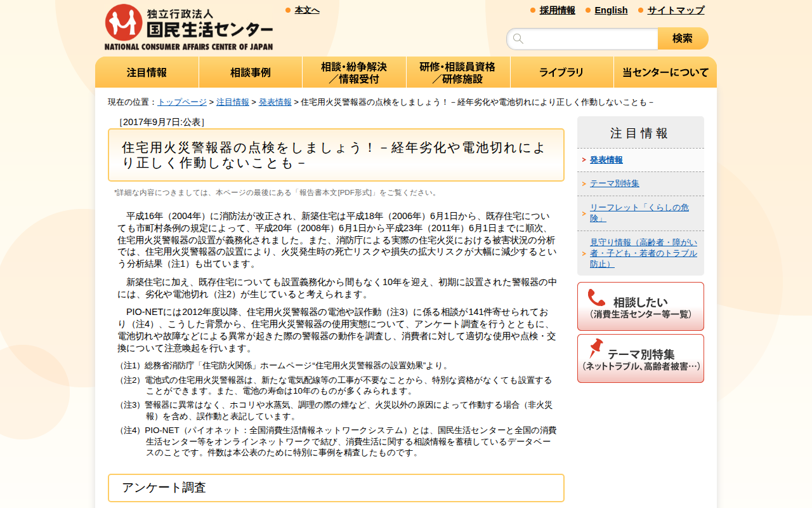Image resolution: width=812 pixels, height=508 pixels.
Task: Click the bullet icon beside 採用情報
Action: [x=531, y=10]
